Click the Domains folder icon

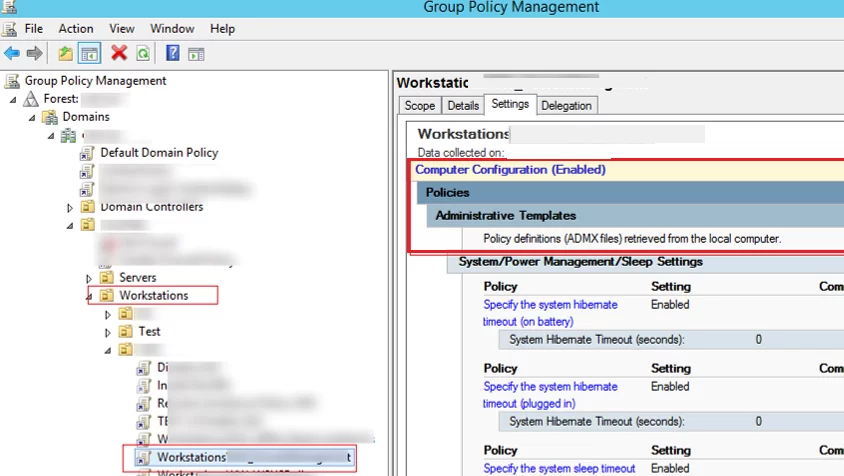click(x=50, y=117)
